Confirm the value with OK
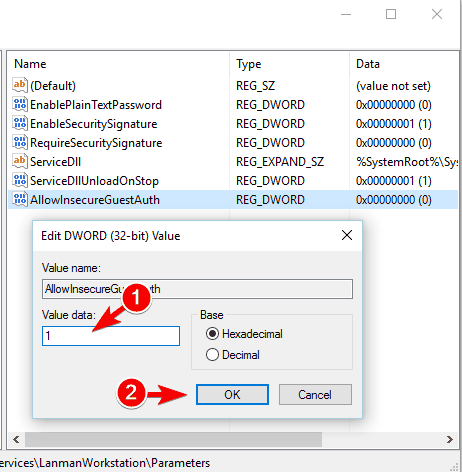The image size is (462, 472). click(x=232, y=395)
